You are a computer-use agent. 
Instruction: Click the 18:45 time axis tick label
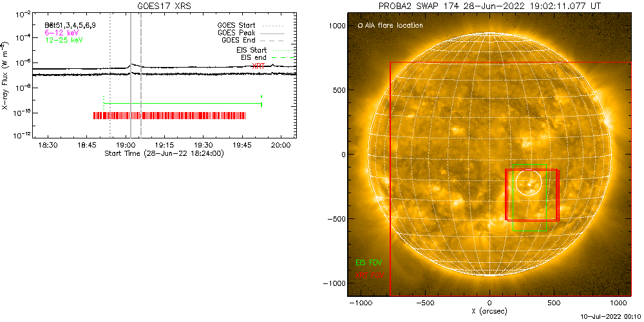pyautogui.click(x=86, y=145)
